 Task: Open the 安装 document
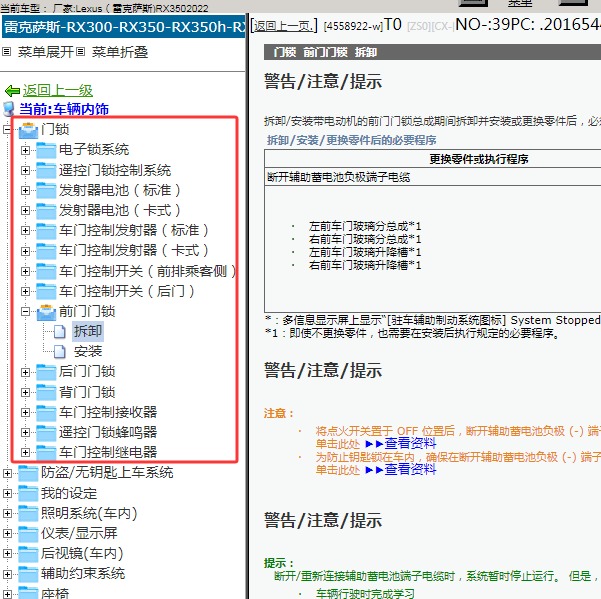pyautogui.click(x=88, y=351)
